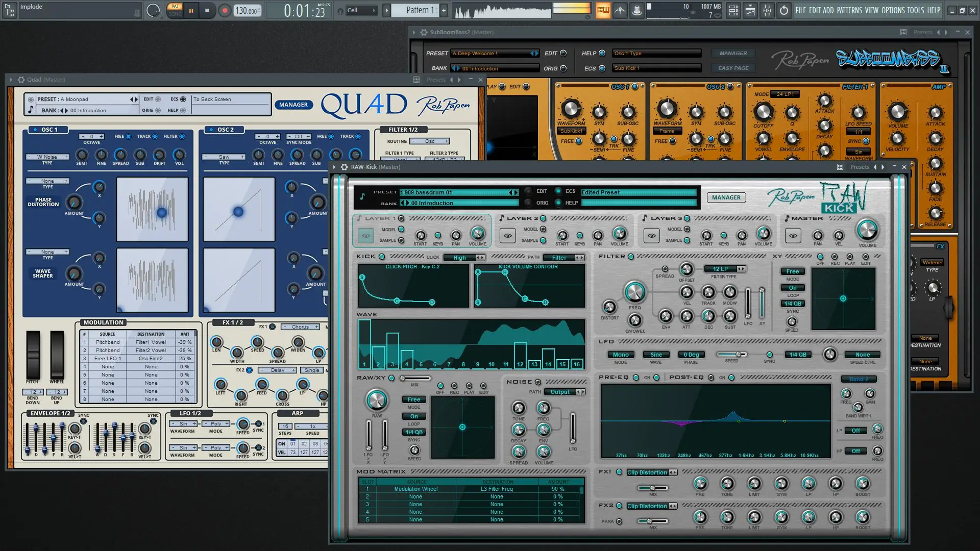Click the record button in transport
This screenshot has width=980, height=551.
pyautogui.click(x=225, y=11)
